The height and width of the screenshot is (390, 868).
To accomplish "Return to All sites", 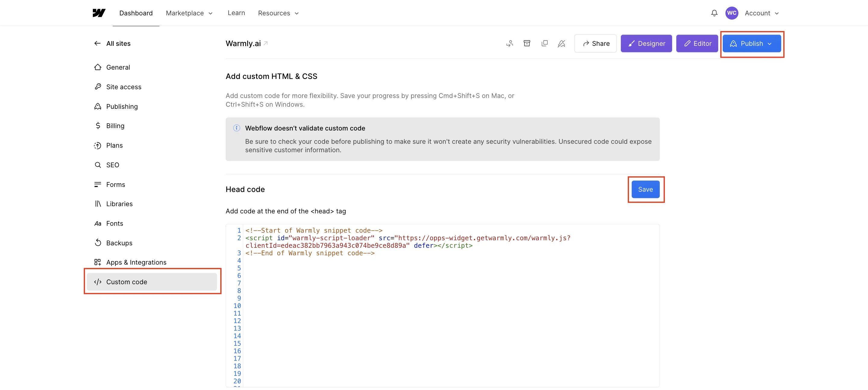I will coord(112,43).
